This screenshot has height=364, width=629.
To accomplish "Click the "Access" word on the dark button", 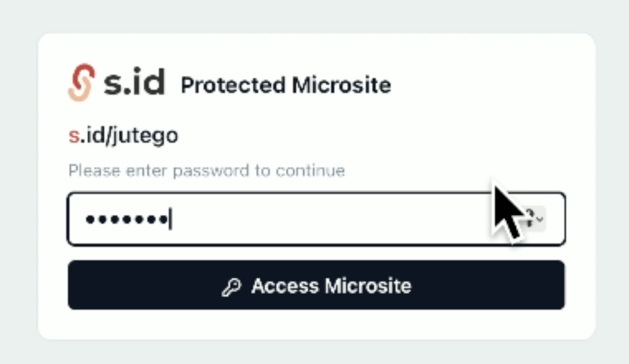I will 285,286.
